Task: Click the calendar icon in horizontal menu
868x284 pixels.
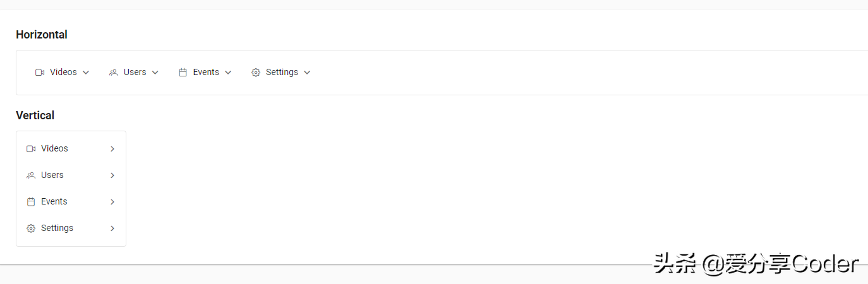Action: (183, 73)
